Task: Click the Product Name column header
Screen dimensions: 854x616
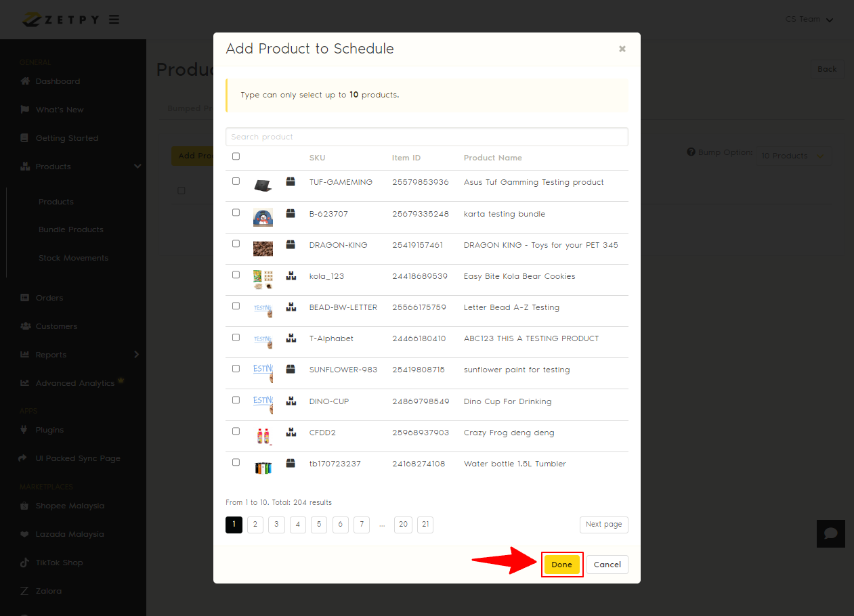Action: click(493, 158)
